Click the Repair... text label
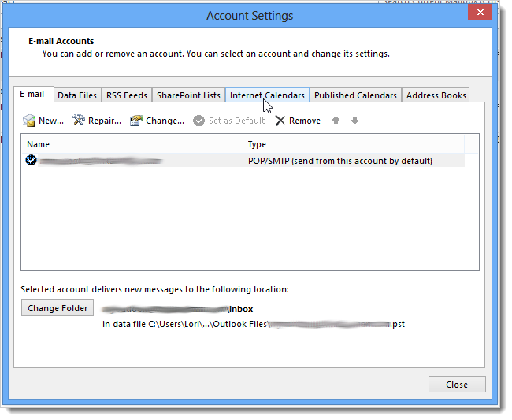Image resolution: width=512 pixels, height=420 pixels. [x=105, y=121]
